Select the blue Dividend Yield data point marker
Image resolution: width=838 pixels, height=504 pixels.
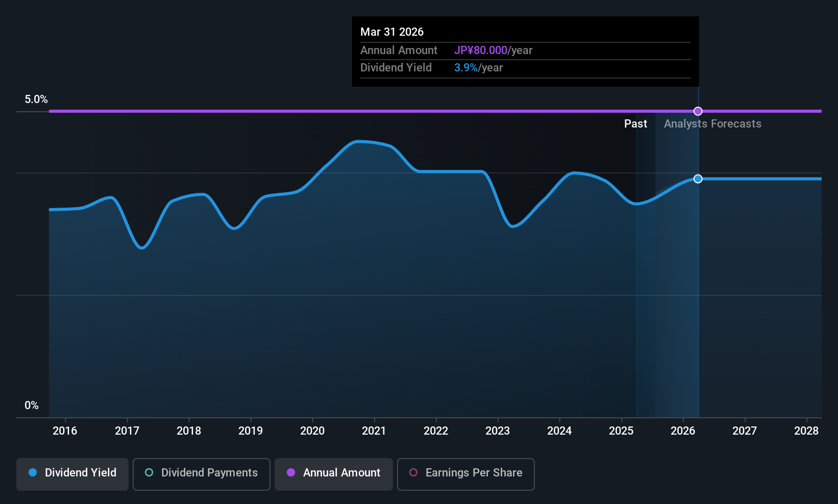698,179
